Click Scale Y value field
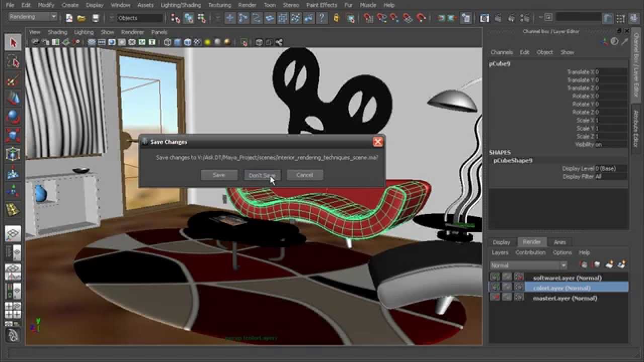Screen dimensions: 644x362 pyautogui.click(x=611, y=128)
